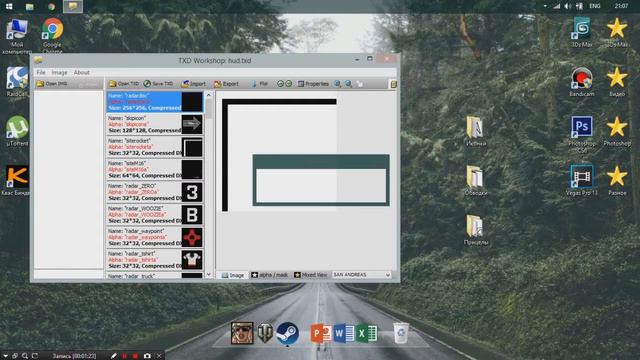640x360 pixels.
Task: Open the Image menu
Action: click(x=59, y=72)
